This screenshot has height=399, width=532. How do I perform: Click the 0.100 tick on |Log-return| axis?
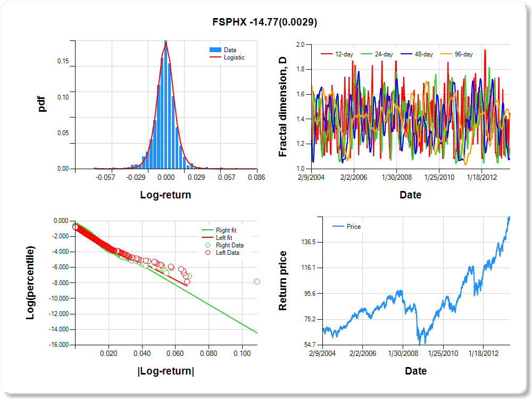(x=242, y=353)
